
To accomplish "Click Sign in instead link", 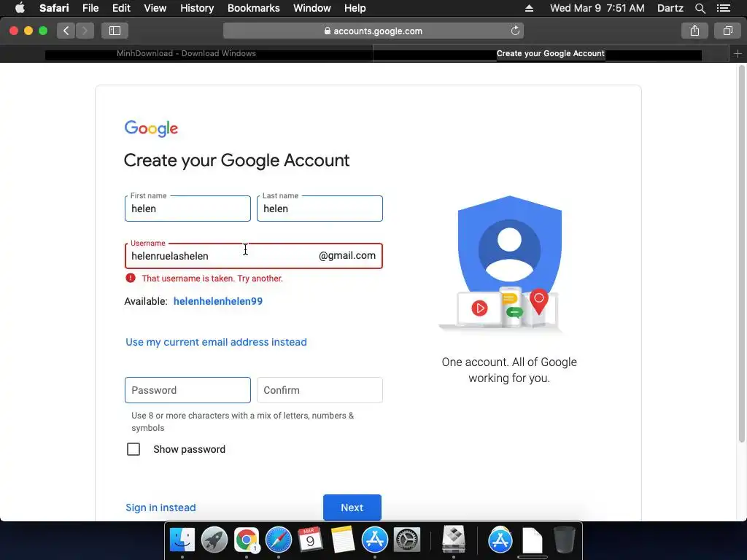I will click(160, 507).
